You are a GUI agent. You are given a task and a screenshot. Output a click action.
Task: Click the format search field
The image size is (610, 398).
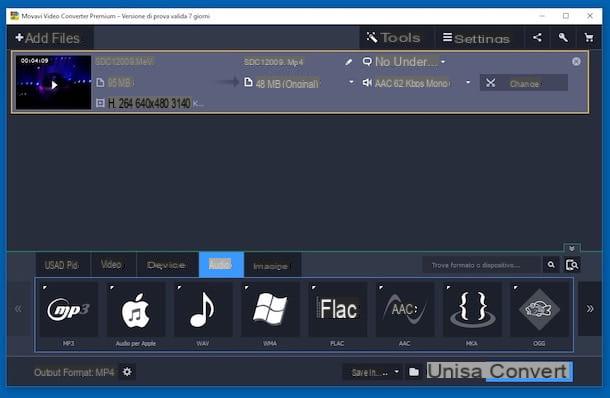[x=481, y=265]
